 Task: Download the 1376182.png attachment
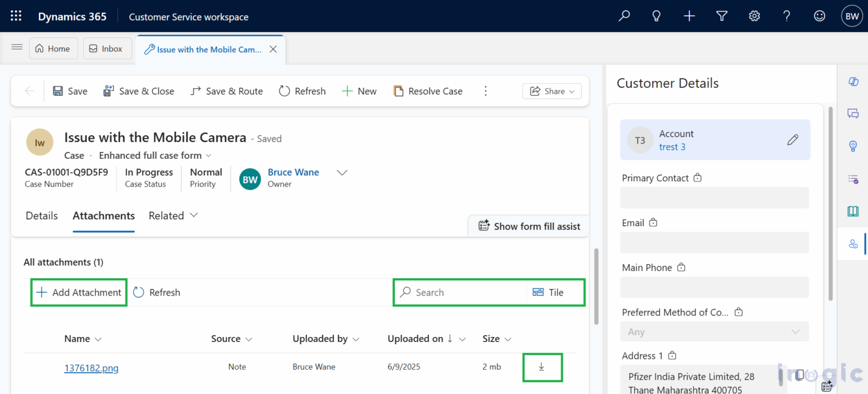(x=542, y=367)
